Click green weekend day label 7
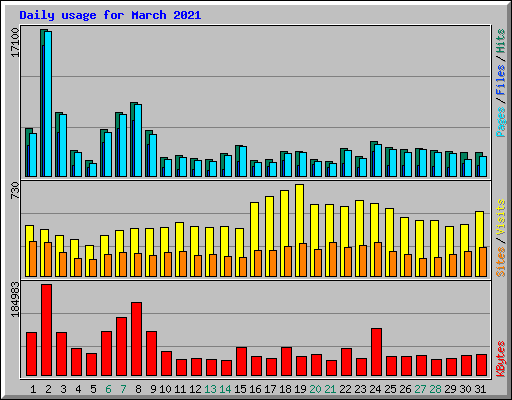The height and width of the screenshot is (400, 512). (123, 389)
